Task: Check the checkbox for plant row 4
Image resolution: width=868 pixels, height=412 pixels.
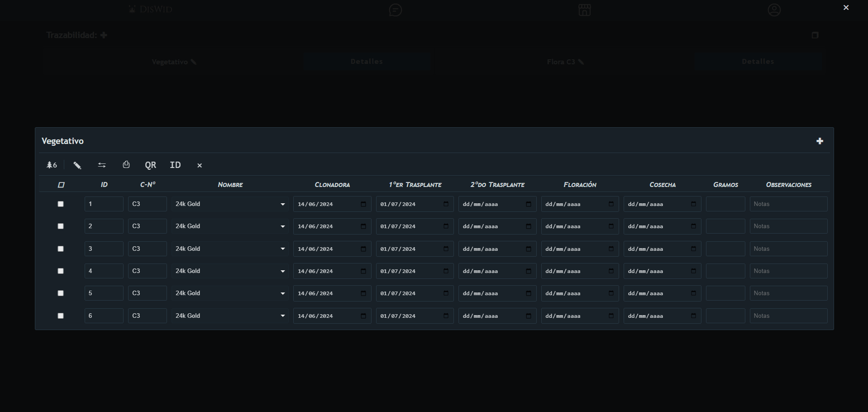Action: tap(61, 271)
